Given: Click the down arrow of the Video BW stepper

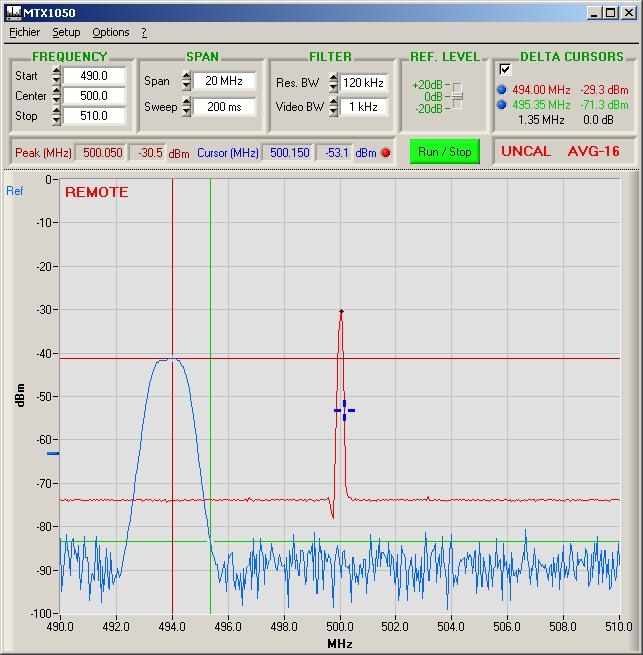Looking at the screenshot, I should click(333, 112).
